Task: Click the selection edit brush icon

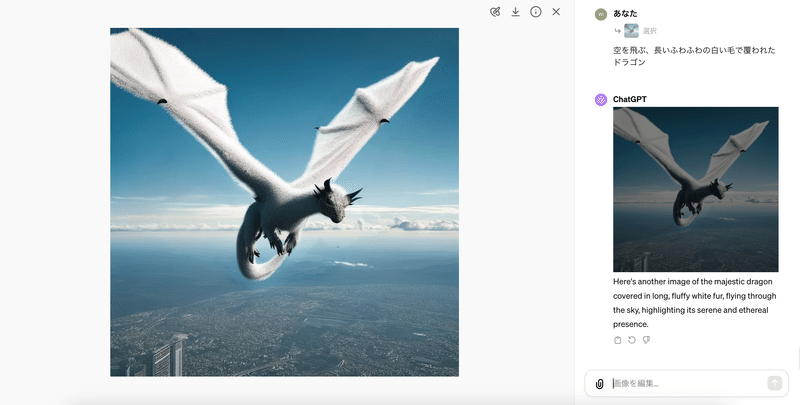Action: coord(495,12)
